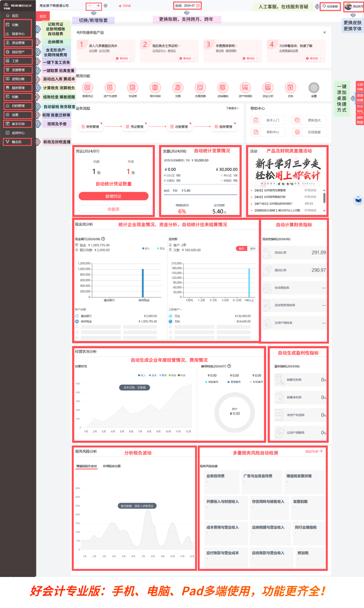Open 归档管理 in the sidebar
Viewport: 364px width, 608px height.
18,106
